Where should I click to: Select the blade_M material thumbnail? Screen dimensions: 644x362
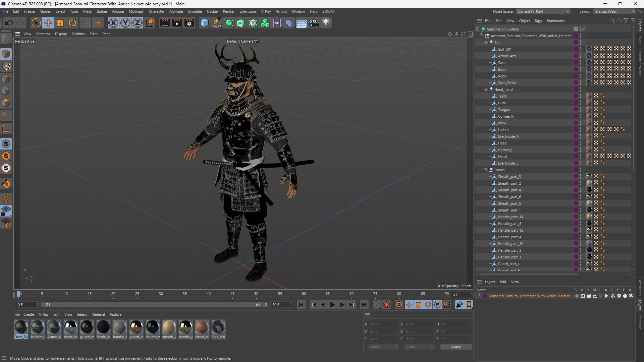pyautogui.click(x=70, y=327)
